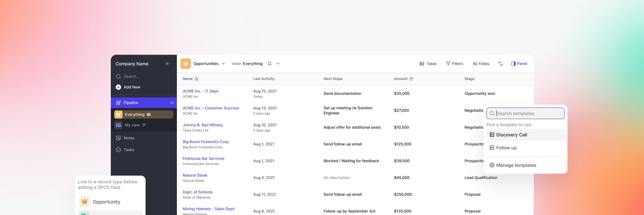Open the Opportunities dropdown chevron
This screenshot has width=644, height=215.
tap(223, 64)
